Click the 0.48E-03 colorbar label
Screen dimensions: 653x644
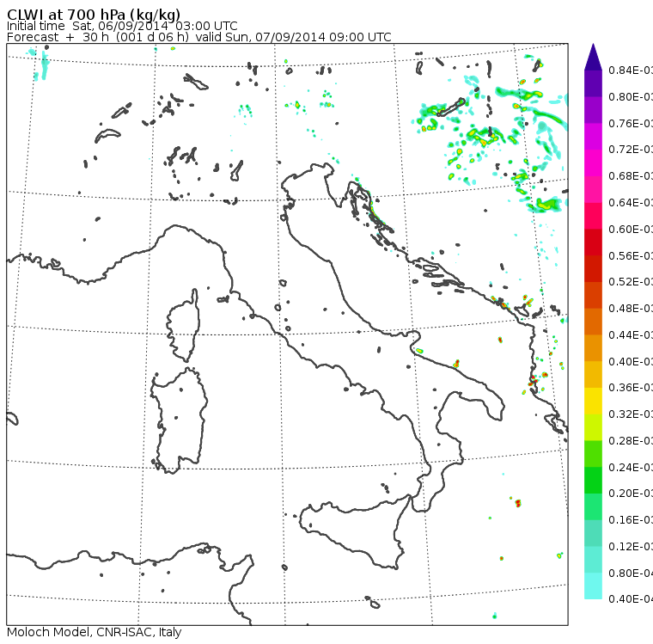pos(631,309)
